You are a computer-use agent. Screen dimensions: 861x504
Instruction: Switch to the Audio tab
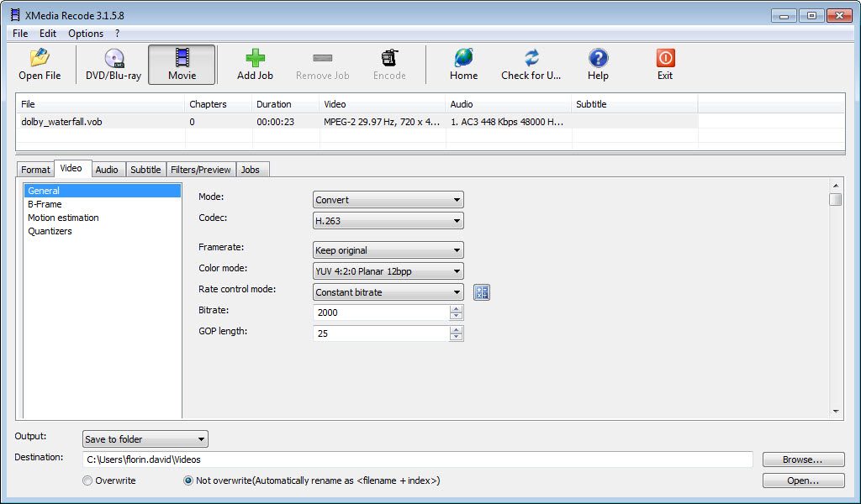[x=107, y=170]
